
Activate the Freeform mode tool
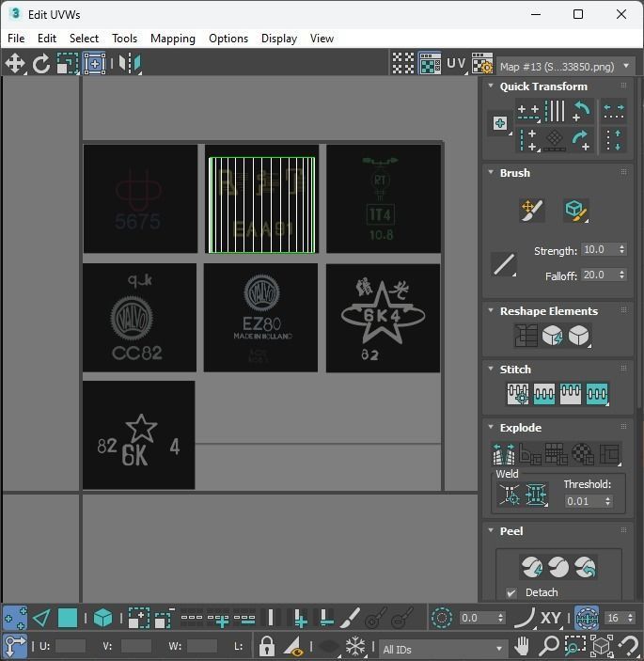coord(94,64)
